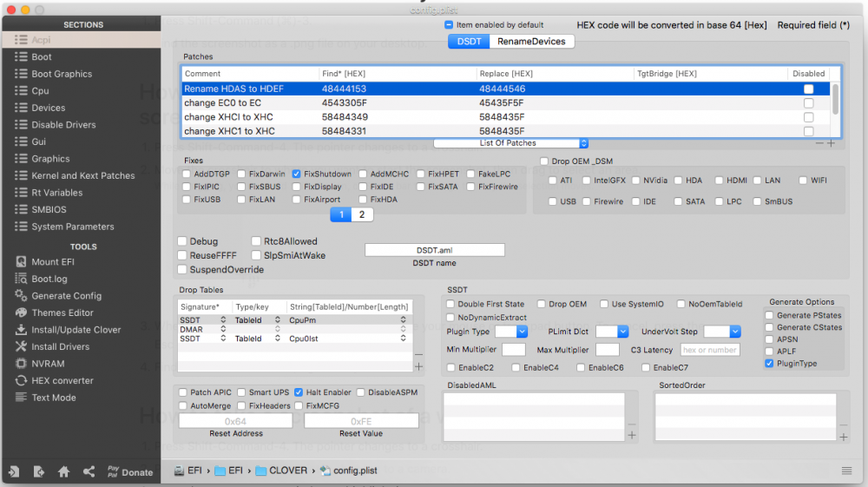Add a DisabledAML entry with plus
The width and height of the screenshot is (868, 487).
(x=632, y=436)
